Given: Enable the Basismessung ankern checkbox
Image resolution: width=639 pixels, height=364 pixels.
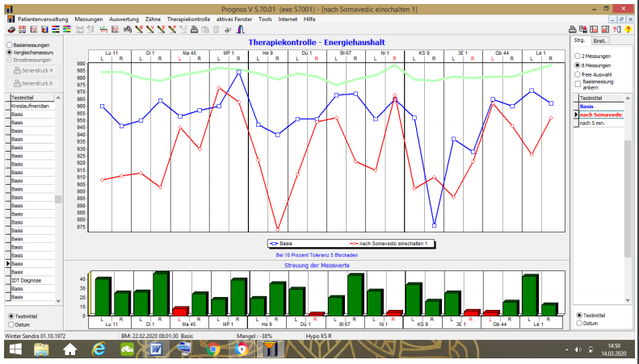Looking at the screenshot, I should pos(577,83).
